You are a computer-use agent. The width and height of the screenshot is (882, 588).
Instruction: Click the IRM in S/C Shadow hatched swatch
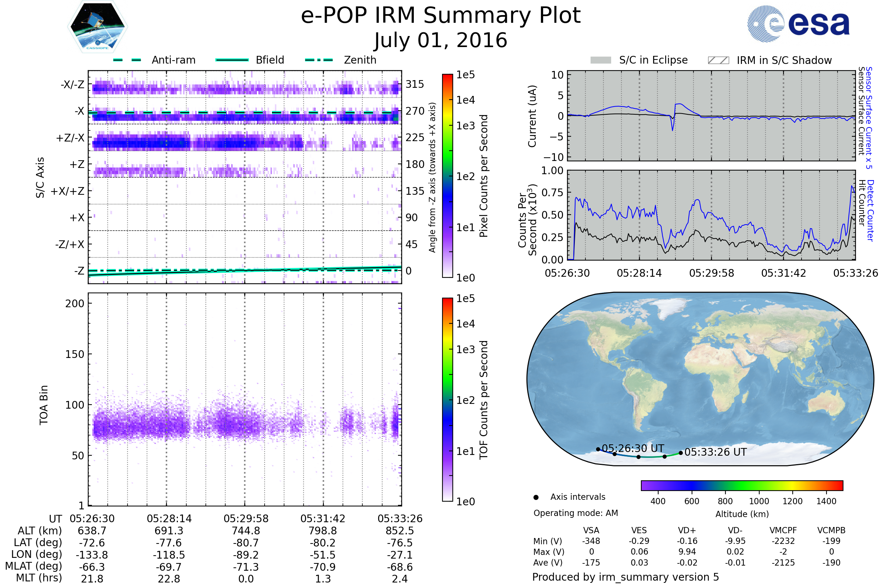pos(718,60)
